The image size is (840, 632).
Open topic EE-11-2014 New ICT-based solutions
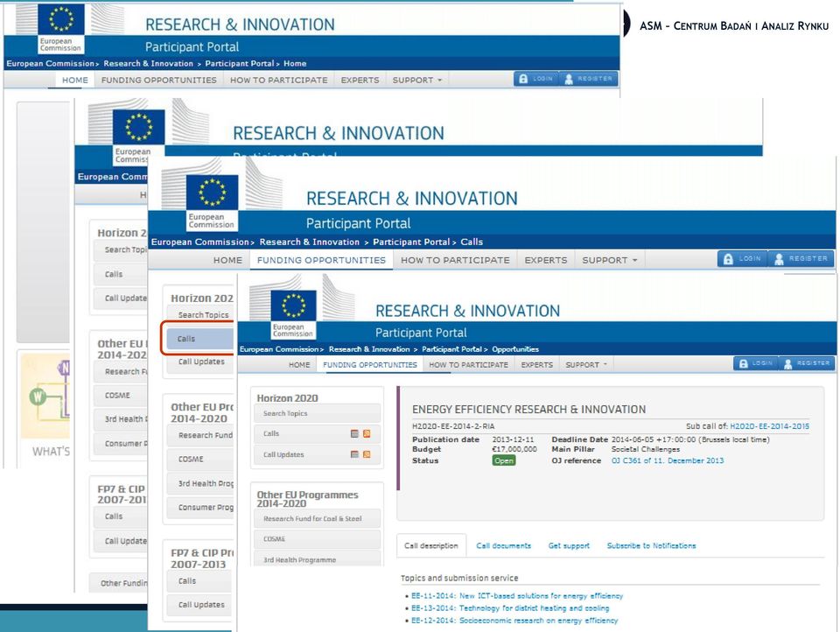click(517, 595)
